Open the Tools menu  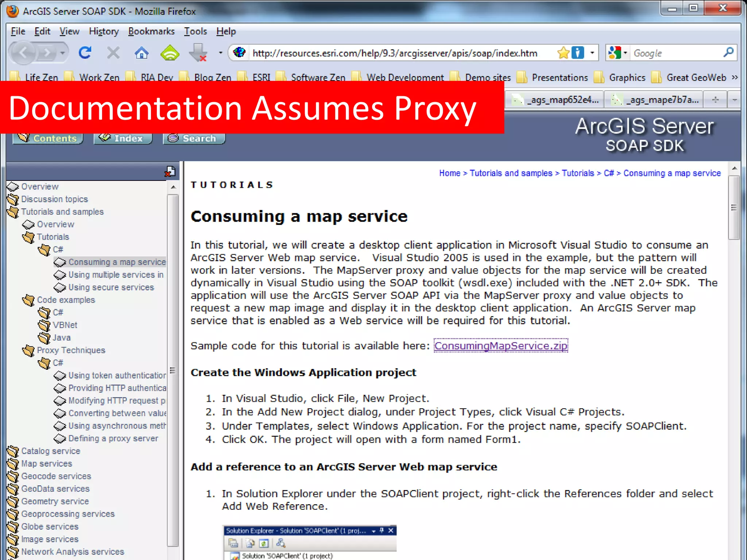click(196, 31)
